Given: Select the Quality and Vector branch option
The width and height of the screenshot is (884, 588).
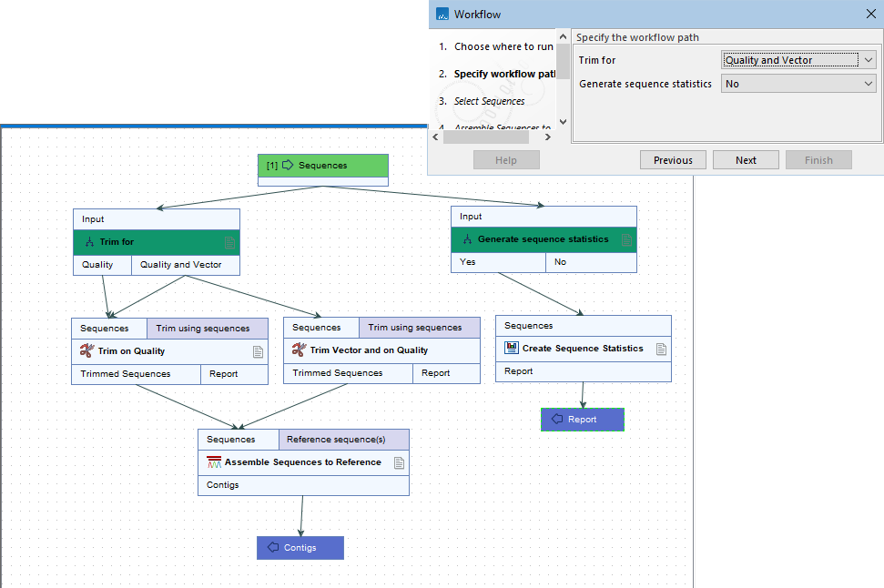Looking at the screenshot, I should click(186, 264).
